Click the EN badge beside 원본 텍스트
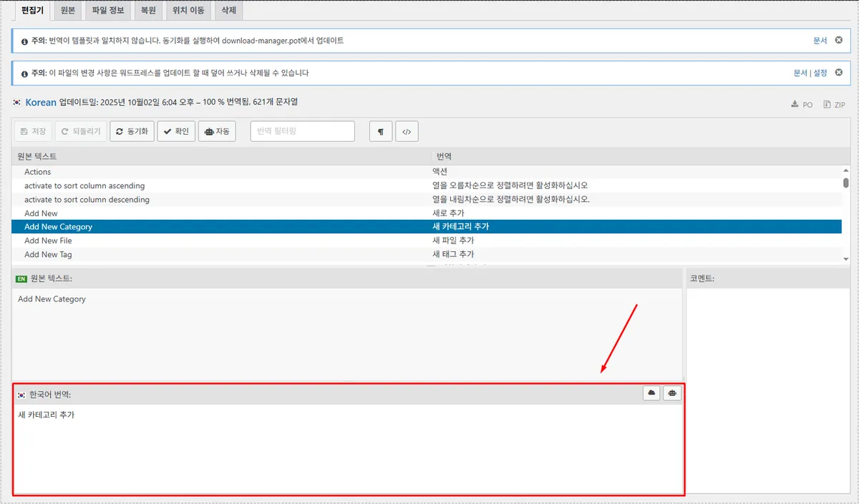859x504 pixels. coord(21,278)
